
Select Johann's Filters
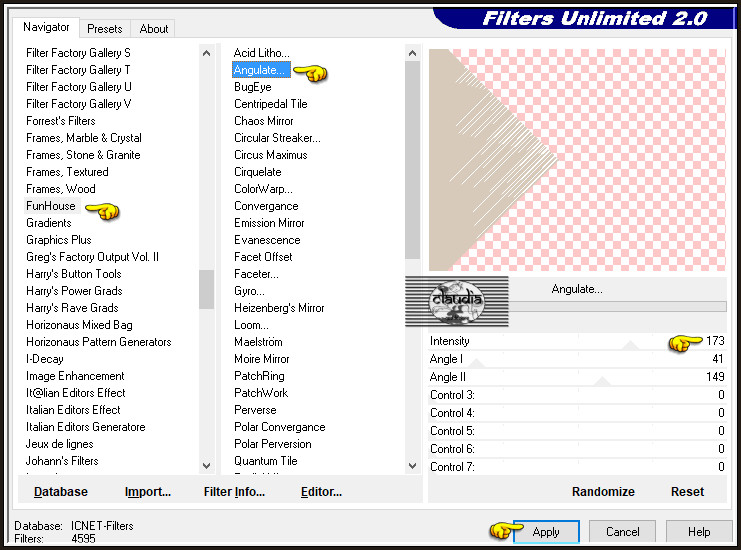click(62, 461)
